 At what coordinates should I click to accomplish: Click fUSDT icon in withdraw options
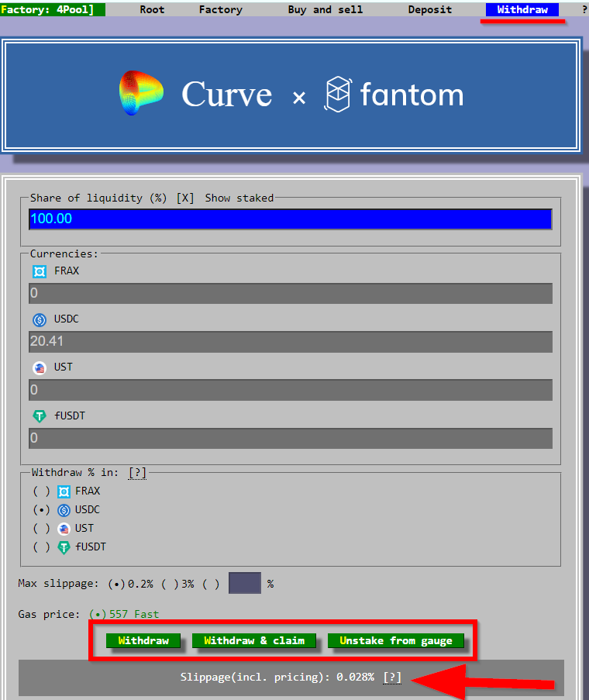[x=64, y=547]
